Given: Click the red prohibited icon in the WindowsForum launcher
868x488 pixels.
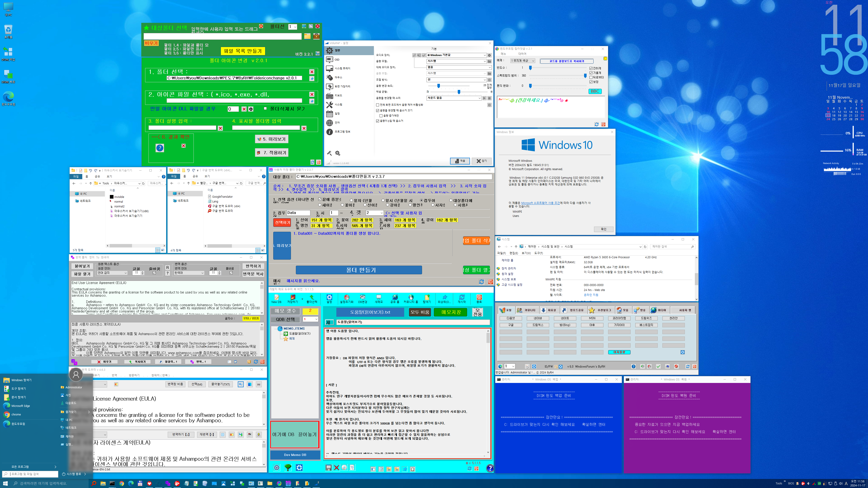Looking at the screenshot, I should click(676, 366).
